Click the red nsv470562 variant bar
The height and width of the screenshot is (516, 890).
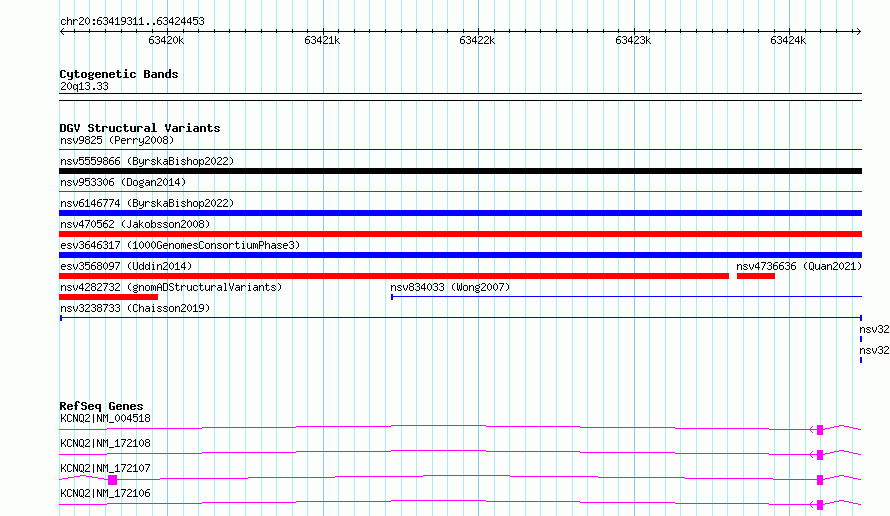pos(460,234)
